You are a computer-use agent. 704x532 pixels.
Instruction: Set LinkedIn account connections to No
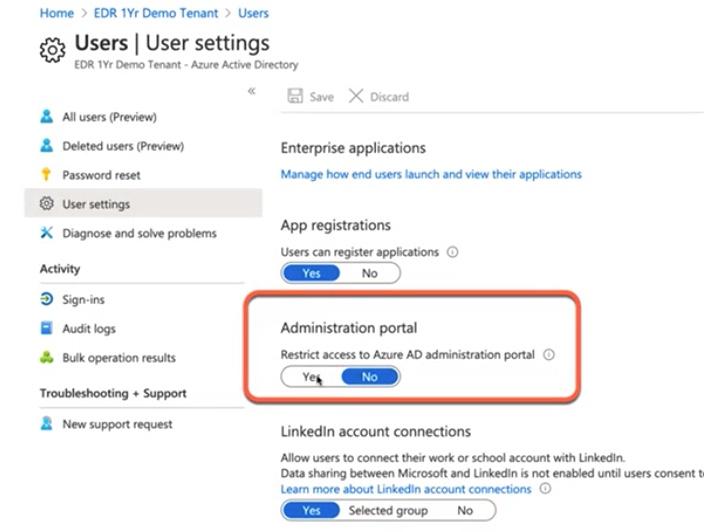(x=465, y=510)
